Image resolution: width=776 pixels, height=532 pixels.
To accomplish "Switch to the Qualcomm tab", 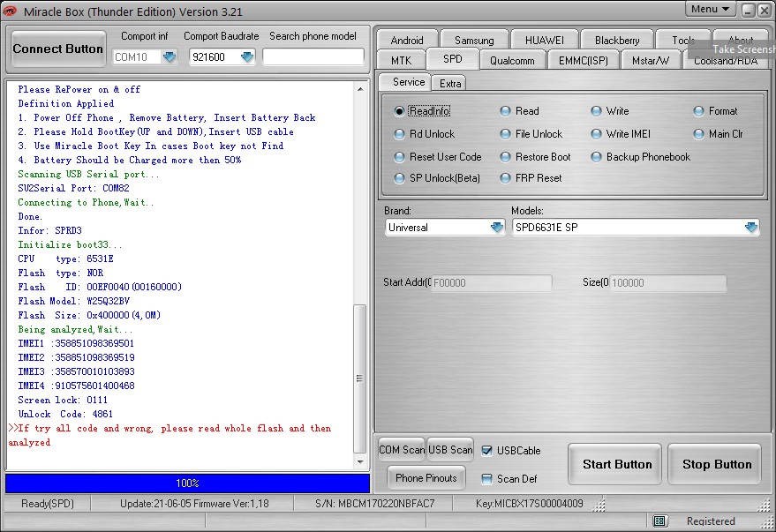I will pyautogui.click(x=512, y=60).
